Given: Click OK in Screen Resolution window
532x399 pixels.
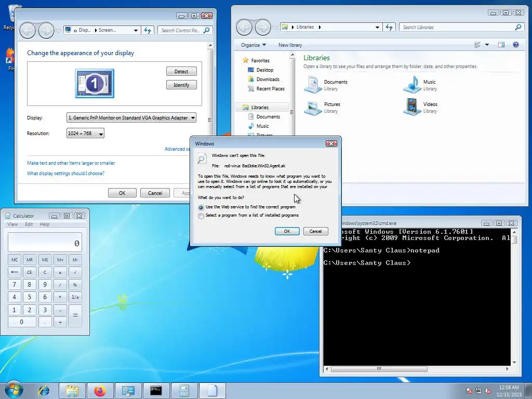Looking at the screenshot, I should pos(122,193).
